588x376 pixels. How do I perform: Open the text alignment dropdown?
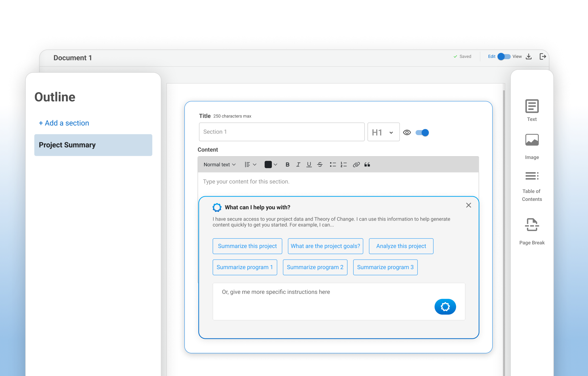250,164
